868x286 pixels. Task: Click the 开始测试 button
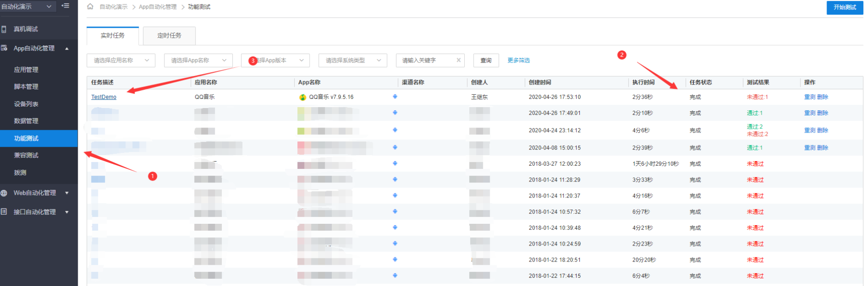(x=844, y=7)
